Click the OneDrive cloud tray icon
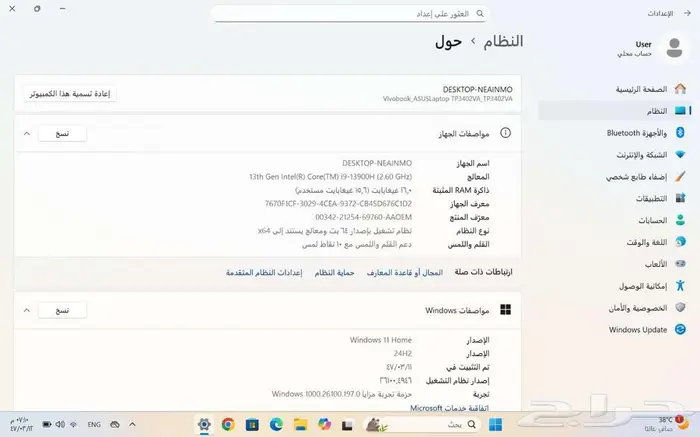Image resolution: width=700 pixels, height=437 pixels. pyautogui.click(x=115, y=425)
